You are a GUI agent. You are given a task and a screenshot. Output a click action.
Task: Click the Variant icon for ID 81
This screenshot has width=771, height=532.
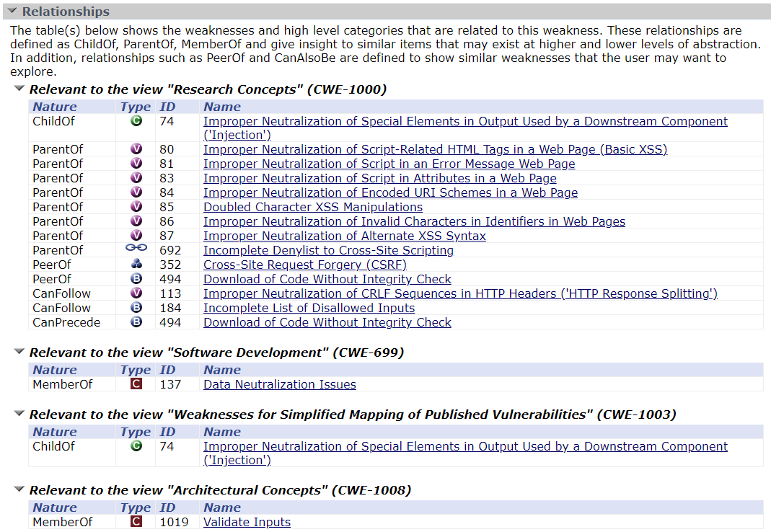click(136, 163)
